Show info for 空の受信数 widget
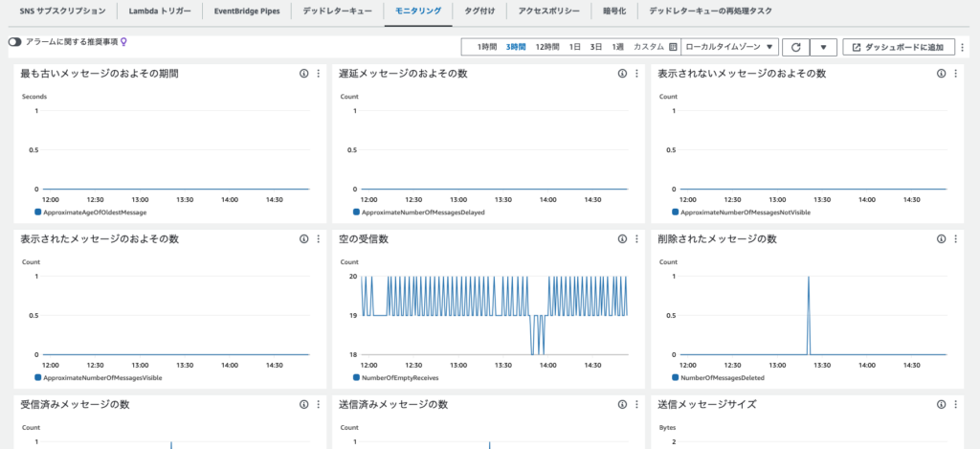Viewport: 980px width, 449px height. tap(622, 239)
